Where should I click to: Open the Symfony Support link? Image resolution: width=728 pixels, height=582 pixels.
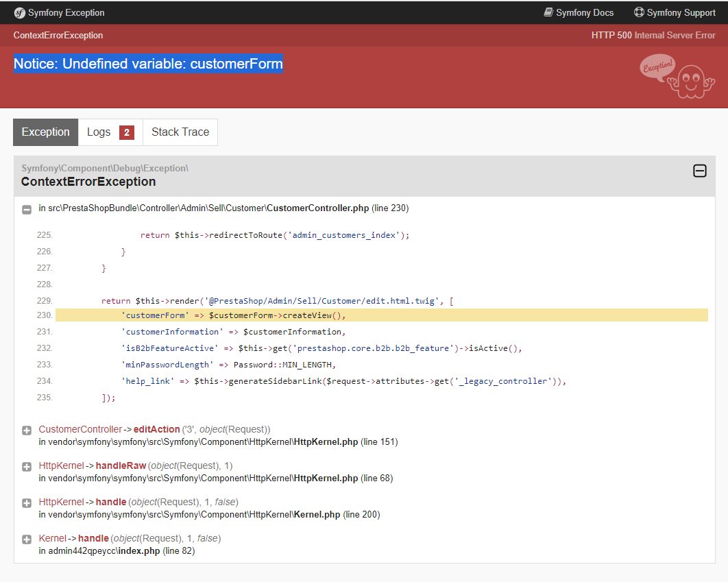[x=681, y=12]
